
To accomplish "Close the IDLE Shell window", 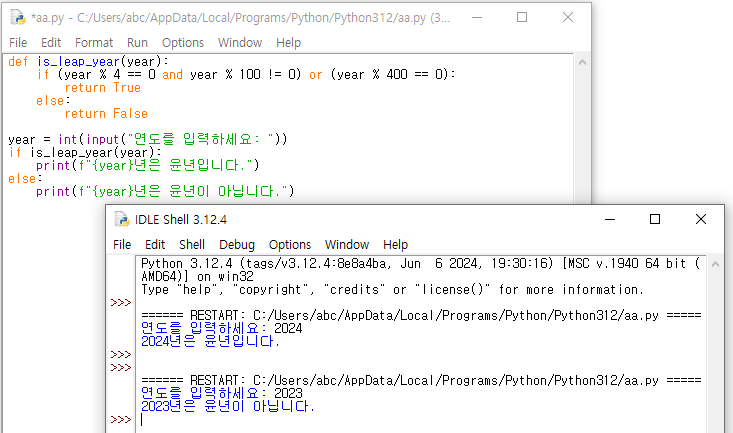I will coord(700,219).
